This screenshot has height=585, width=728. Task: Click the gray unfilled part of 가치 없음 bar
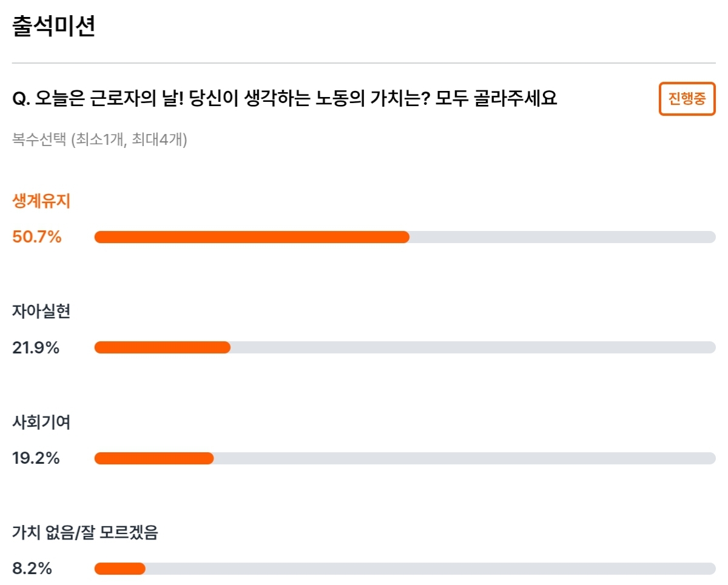tap(431, 569)
